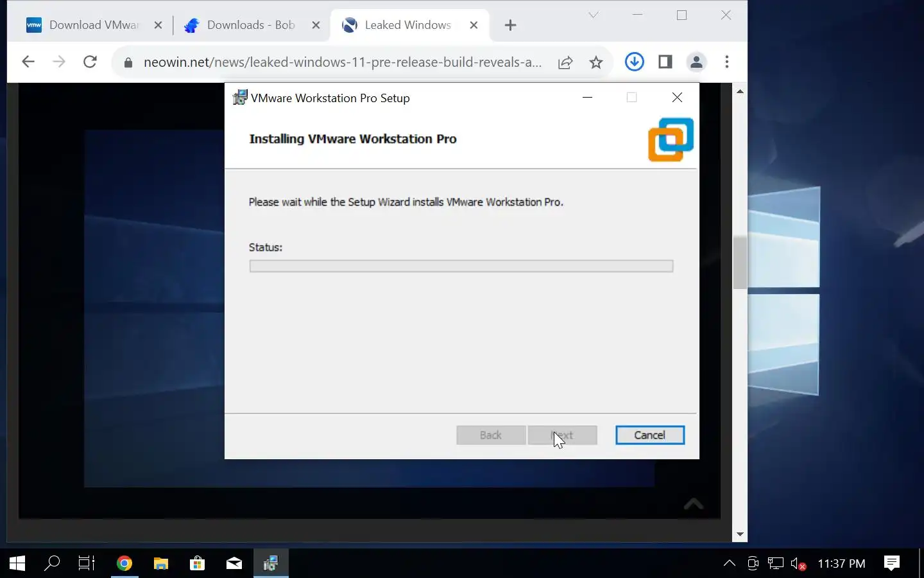This screenshot has height=578, width=924.
Task: Click the Chrome page scrollbar thumb
Action: [740, 263]
